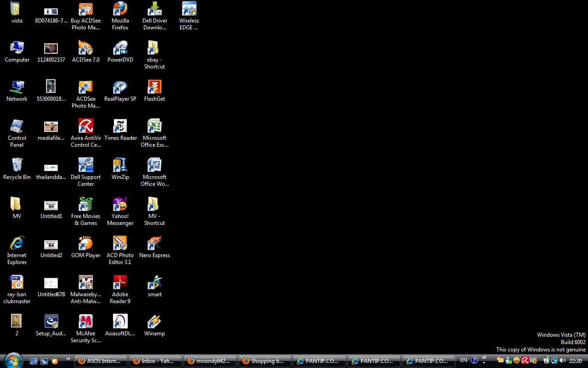This screenshot has width=588, height=368.
Task: Select the MV - Shortcut folder
Action: (154, 212)
